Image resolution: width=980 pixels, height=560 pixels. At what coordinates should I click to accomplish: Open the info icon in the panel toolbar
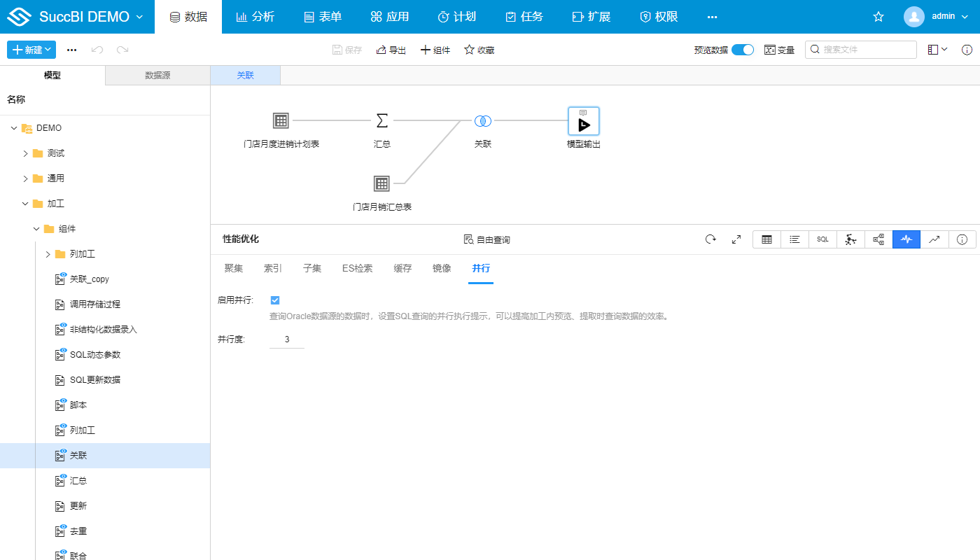pyautogui.click(x=962, y=239)
